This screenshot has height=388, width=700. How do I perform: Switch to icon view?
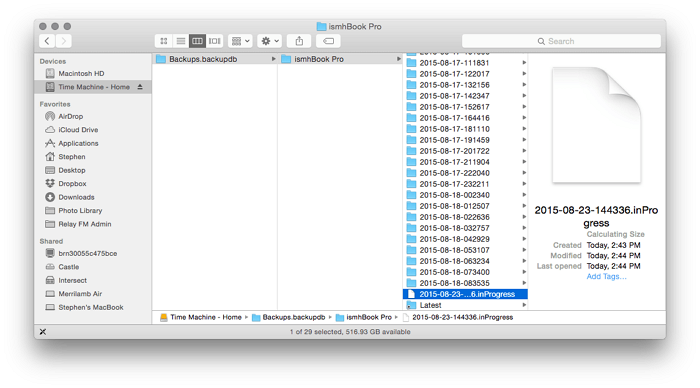[x=164, y=41]
